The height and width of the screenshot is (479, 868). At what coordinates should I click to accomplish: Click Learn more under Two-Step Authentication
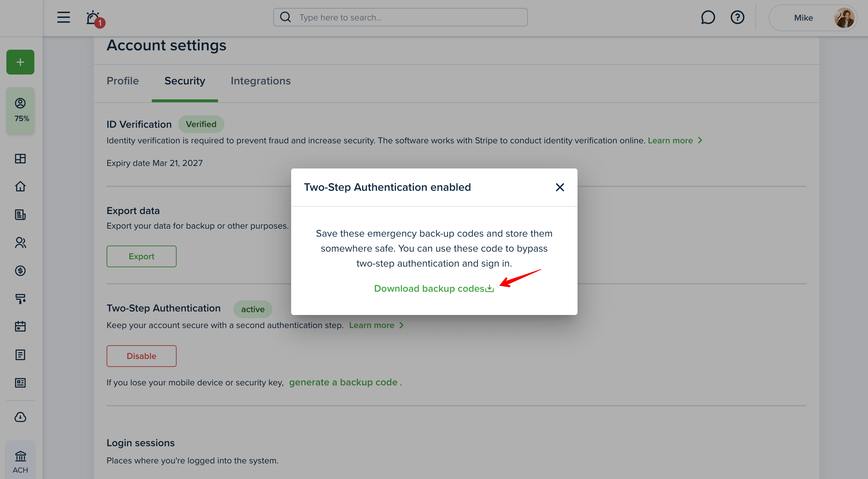(371, 325)
